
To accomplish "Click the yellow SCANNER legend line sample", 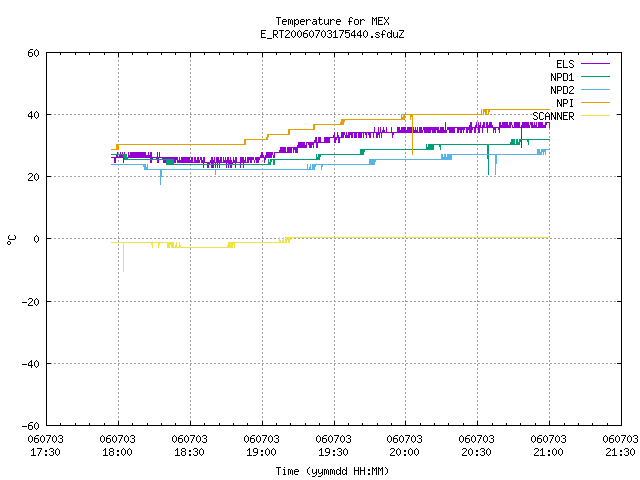I will (x=595, y=116).
